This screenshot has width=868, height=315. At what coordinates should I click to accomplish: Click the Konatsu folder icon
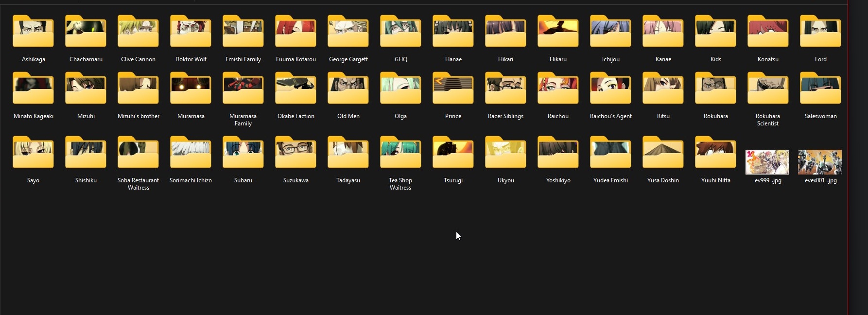tap(768, 31)
